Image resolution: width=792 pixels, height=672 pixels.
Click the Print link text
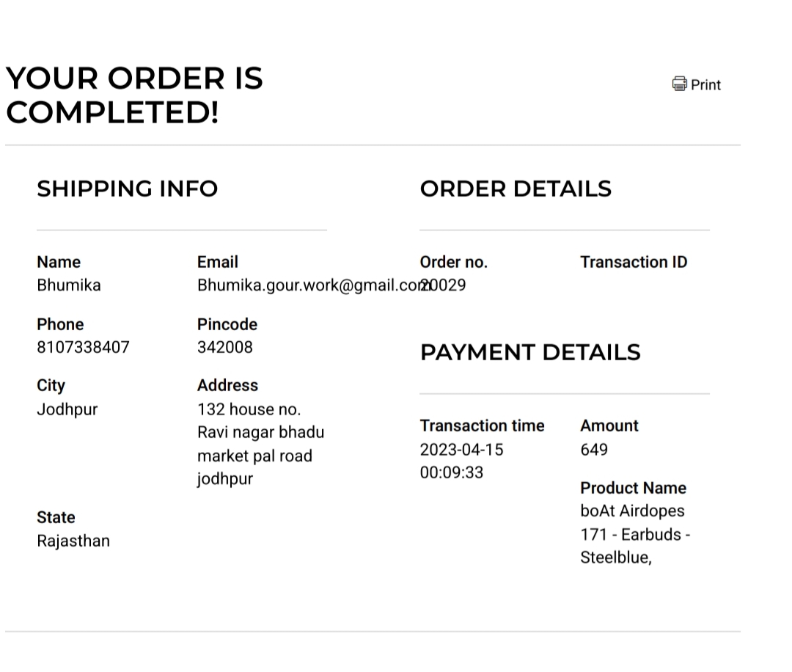705,85
